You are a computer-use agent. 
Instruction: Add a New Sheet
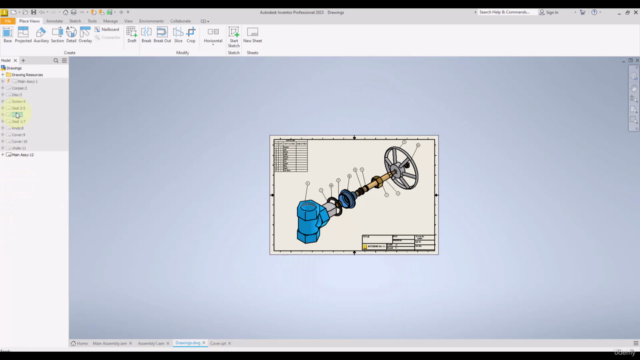click(x=252, y=35)
